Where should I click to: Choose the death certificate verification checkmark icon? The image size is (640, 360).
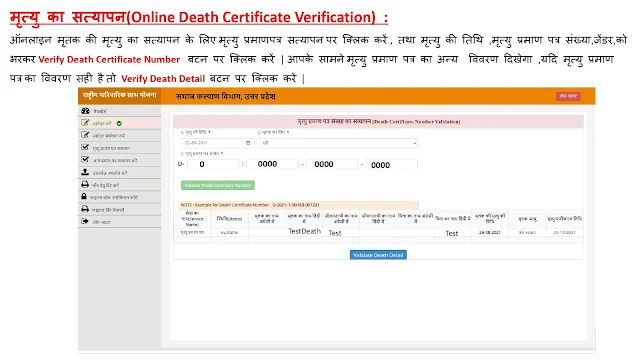pyautogui.click(x=85, y=147)
